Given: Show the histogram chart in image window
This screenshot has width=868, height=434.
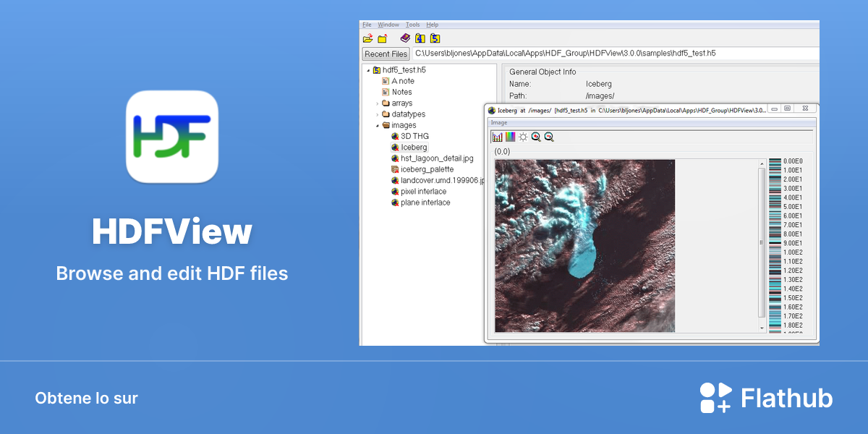Looking at the screenshot, I should pos(498,137).
